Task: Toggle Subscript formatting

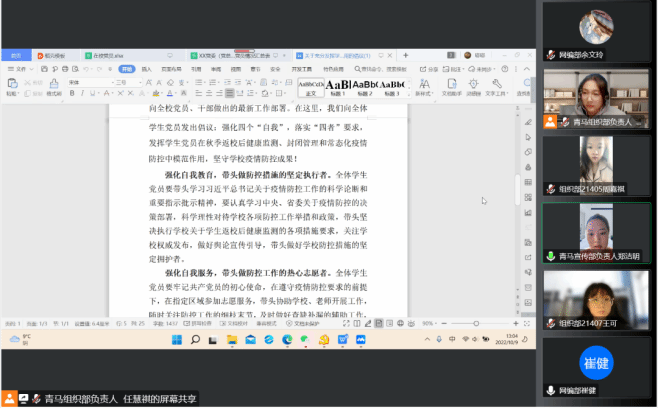Action: [x=131, y=93]
